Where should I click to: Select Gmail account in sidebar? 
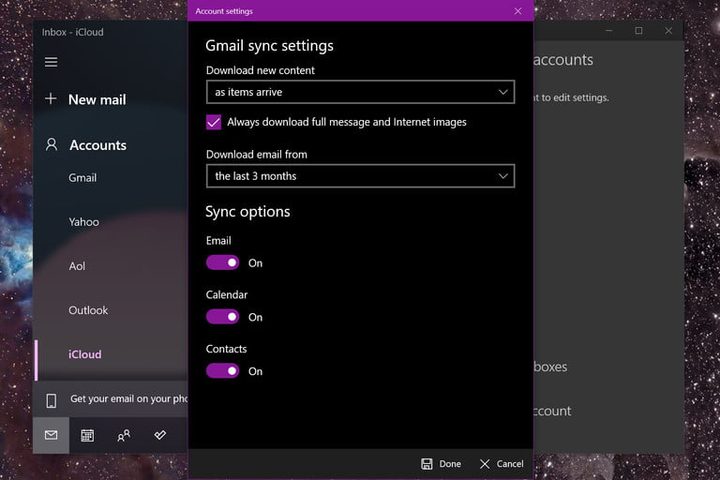[83, 178]
